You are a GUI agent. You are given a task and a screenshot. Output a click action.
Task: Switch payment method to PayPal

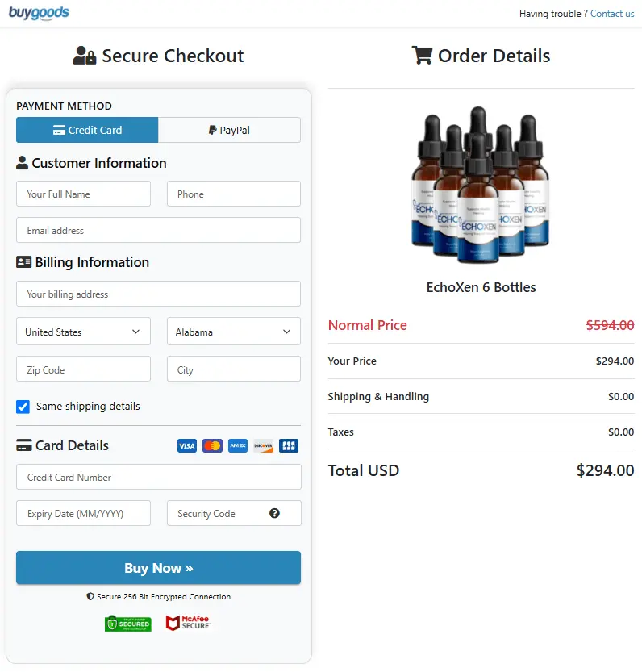coord(229,130)
